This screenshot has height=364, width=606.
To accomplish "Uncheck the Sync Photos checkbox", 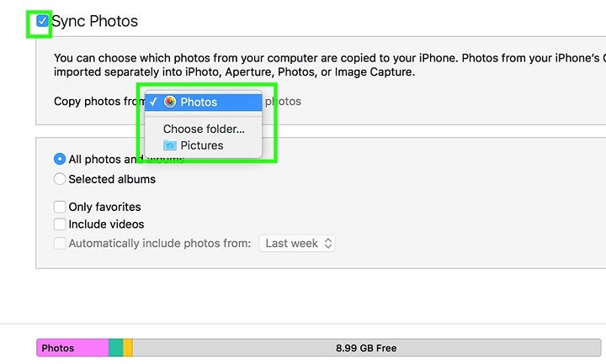I will tap(42, 21).
